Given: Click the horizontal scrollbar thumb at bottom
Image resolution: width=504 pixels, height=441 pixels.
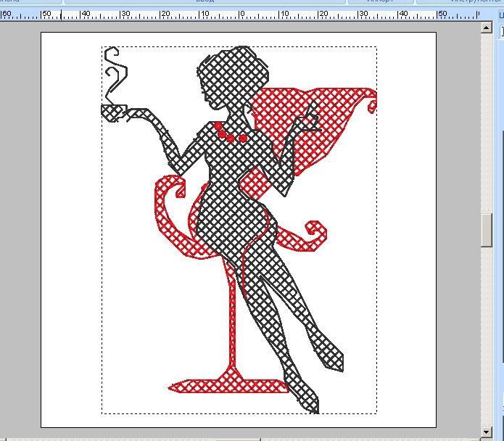Looking at the screenshot, I should 232,438.
